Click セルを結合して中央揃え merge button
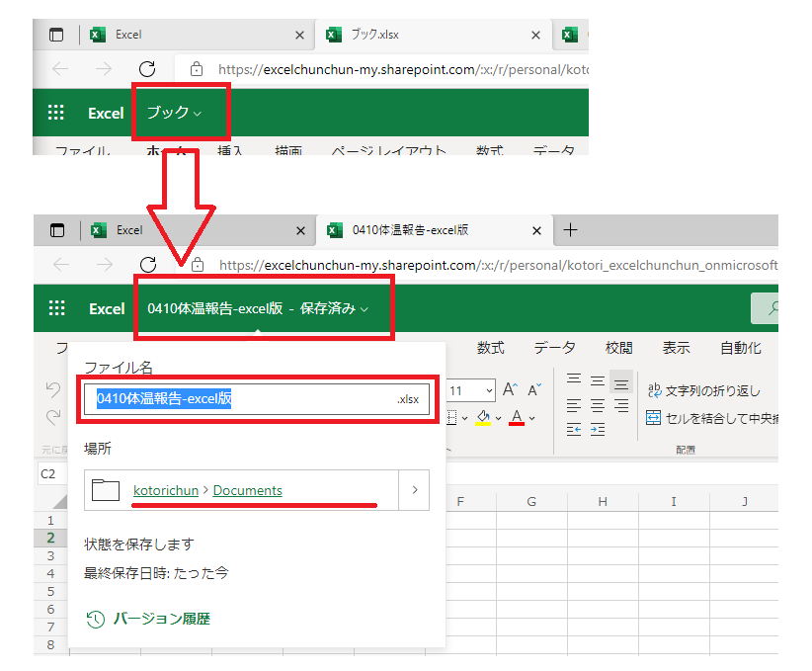Viewport: 812px width, 671px height. [x=711, y=418]
